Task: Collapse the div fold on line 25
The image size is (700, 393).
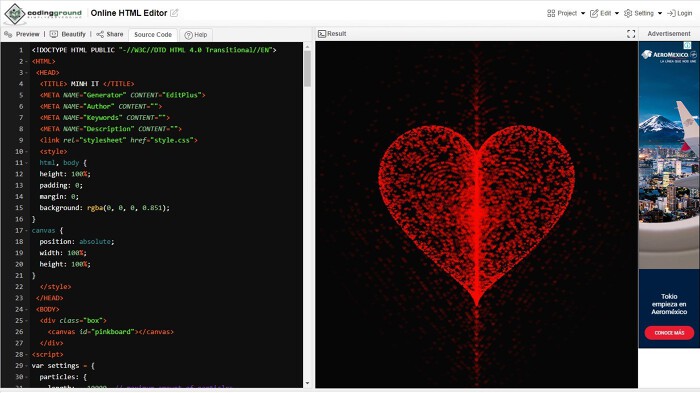Action: [x=26, y=320]
